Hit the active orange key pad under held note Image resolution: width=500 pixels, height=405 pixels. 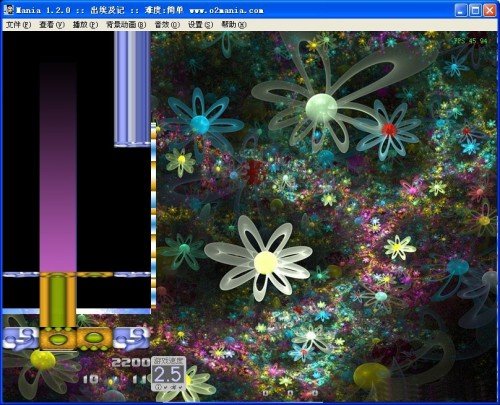tap(58, 338)
